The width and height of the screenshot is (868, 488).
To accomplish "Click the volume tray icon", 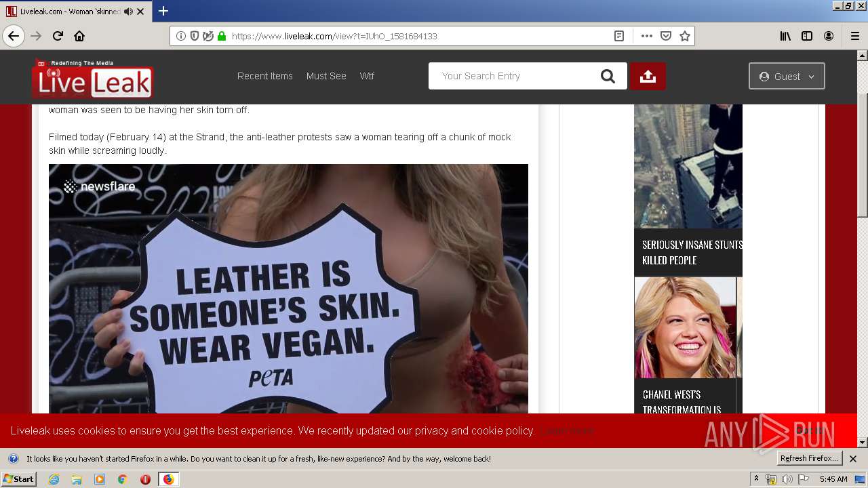I will click(x=787, y=479).
